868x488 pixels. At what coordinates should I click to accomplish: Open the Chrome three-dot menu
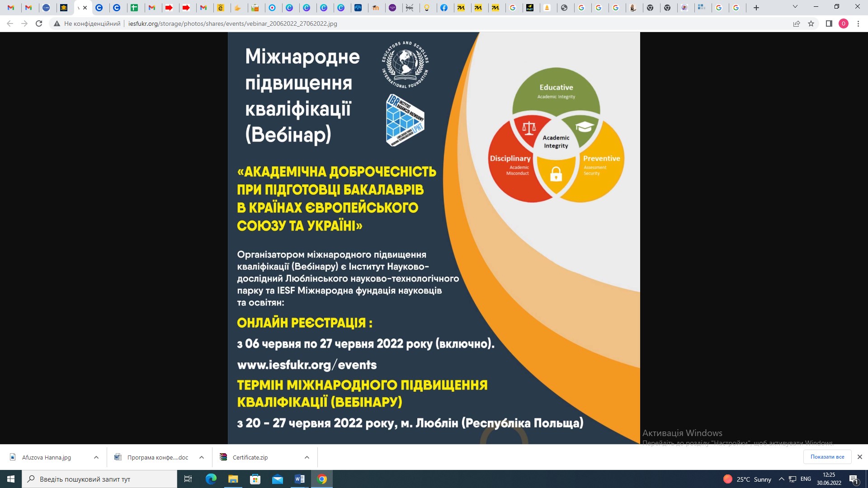click(x=858, y=23)
